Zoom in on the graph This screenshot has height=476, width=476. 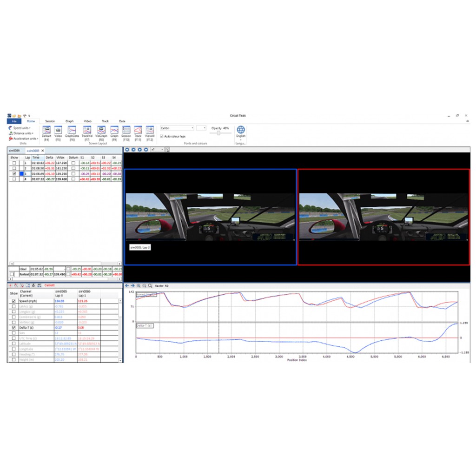click(x=139, y=286)
